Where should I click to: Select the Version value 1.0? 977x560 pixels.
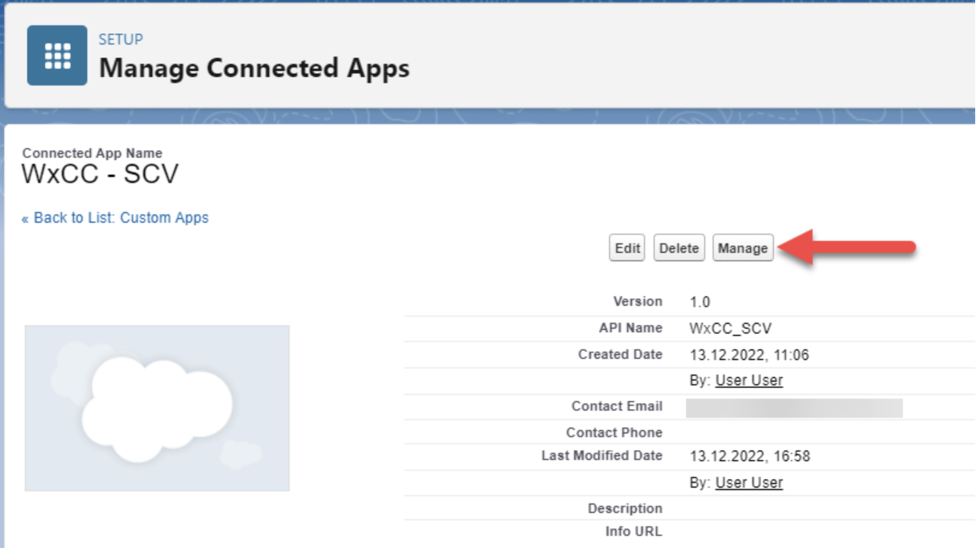click(700, 302)
